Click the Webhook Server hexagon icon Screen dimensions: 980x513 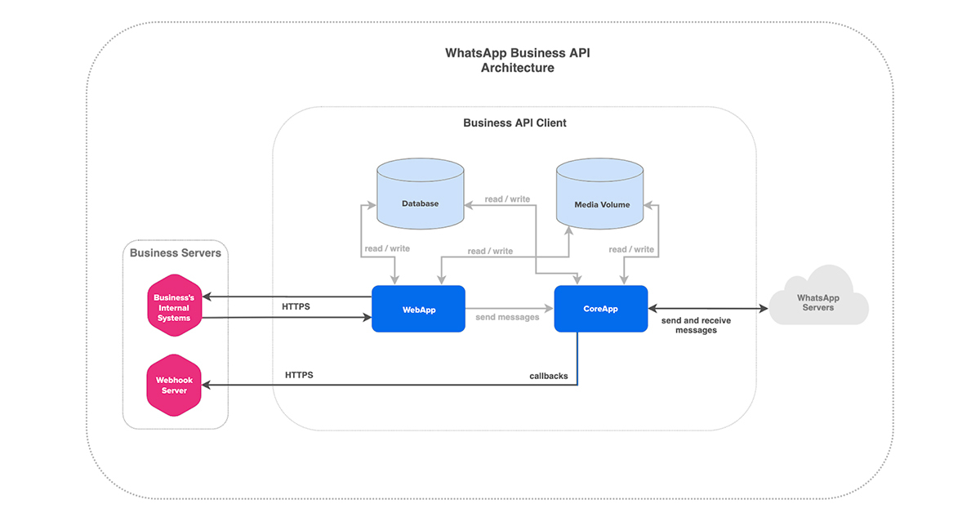pyautogui.click(x=174, y=384)
